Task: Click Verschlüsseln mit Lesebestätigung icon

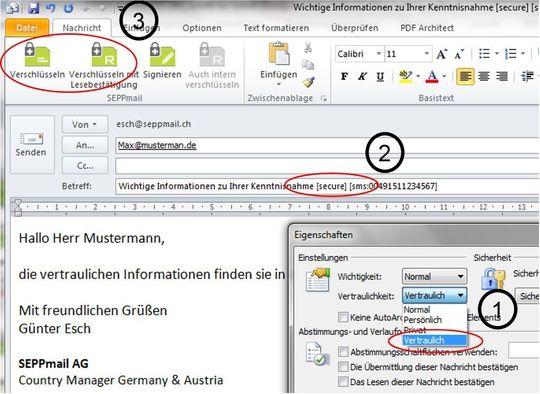Action: coord(104,54)
